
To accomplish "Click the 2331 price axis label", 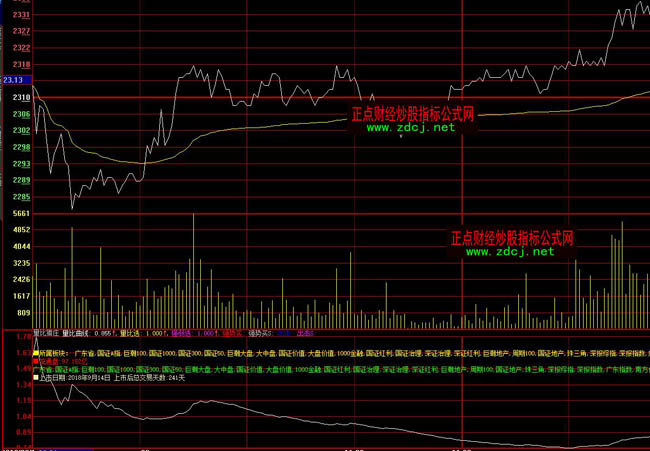I will tap(22, 16).
